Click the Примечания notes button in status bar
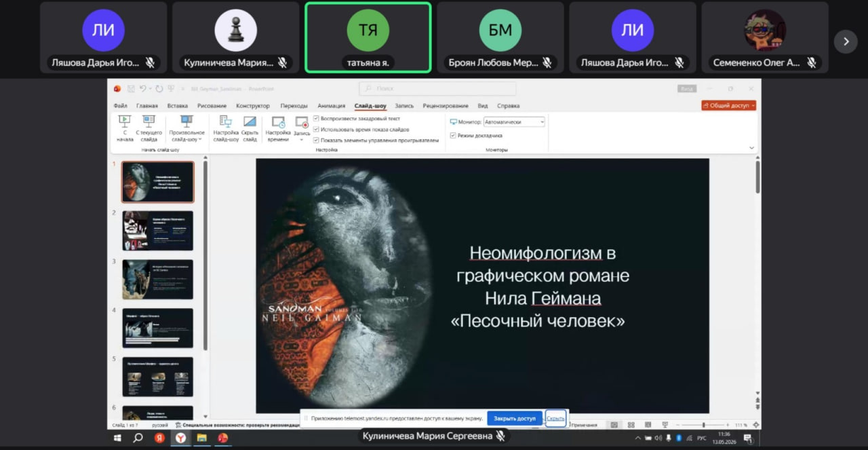Viewport: 868px width, 450px height. pyautogui.click(x=583, y=425)
